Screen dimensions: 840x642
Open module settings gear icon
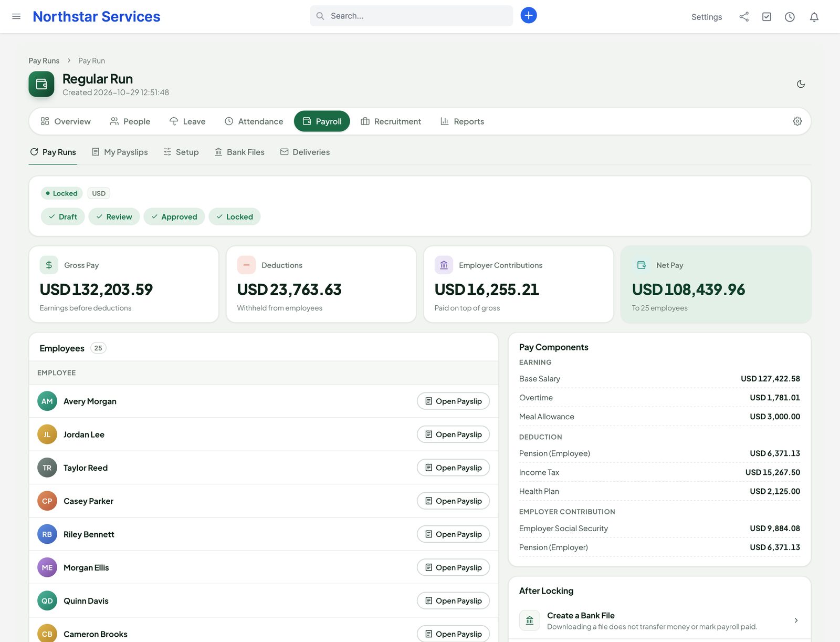pos(797,121)
